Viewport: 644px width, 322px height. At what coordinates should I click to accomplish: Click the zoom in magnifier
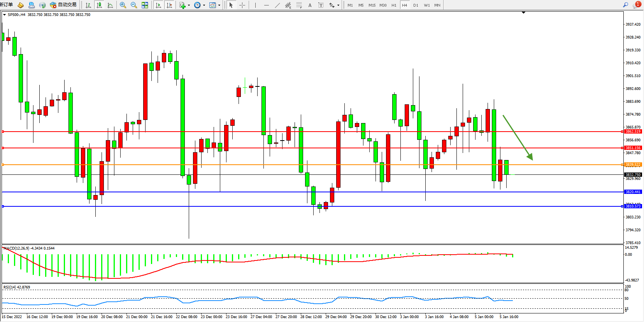click(123, 5)
